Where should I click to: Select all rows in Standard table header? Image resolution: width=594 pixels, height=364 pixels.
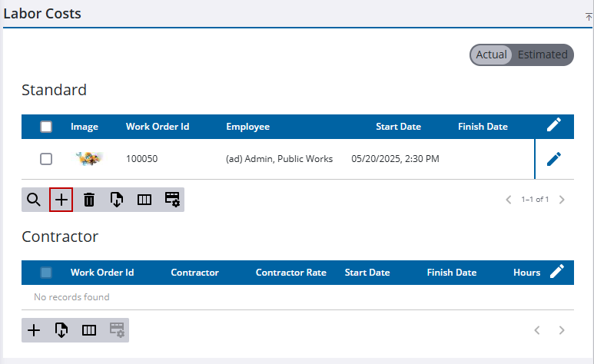click(46, 127)
